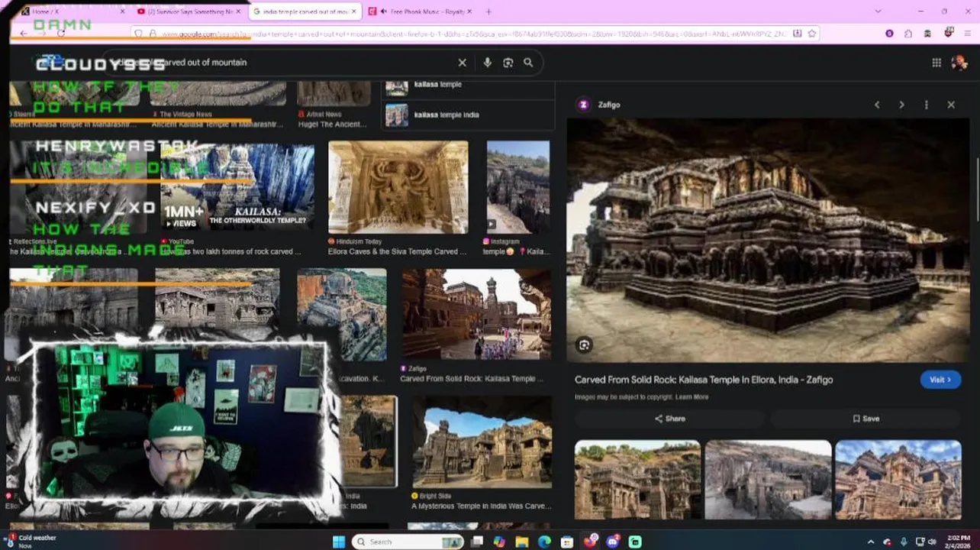Open KAILASA Otherworldly Temple YouTube thumbnail

237,187
